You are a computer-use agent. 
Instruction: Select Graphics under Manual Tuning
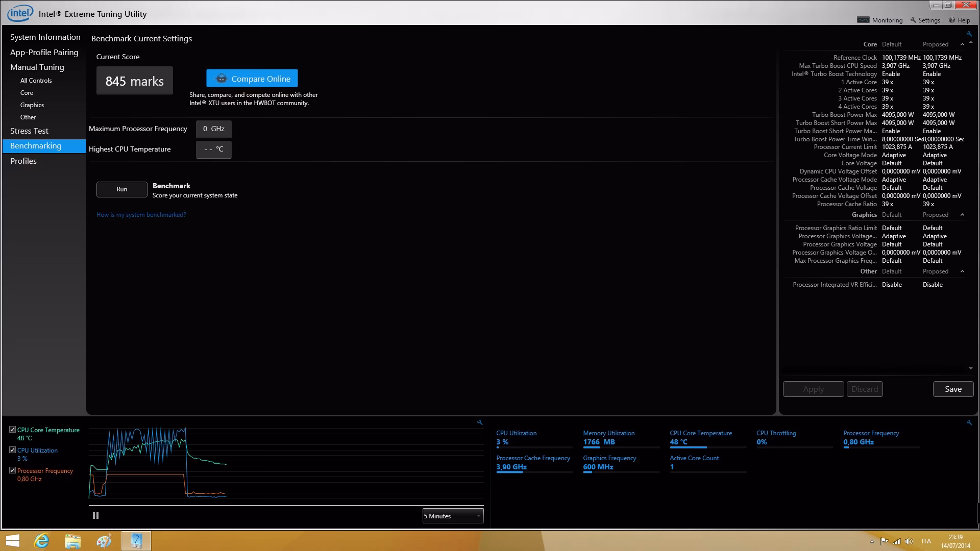click(x=32, y=105)
